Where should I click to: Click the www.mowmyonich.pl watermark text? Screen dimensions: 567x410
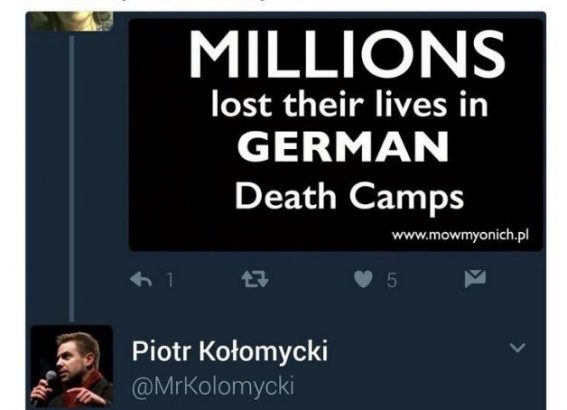pyautogui.click(x=460, y=235)
